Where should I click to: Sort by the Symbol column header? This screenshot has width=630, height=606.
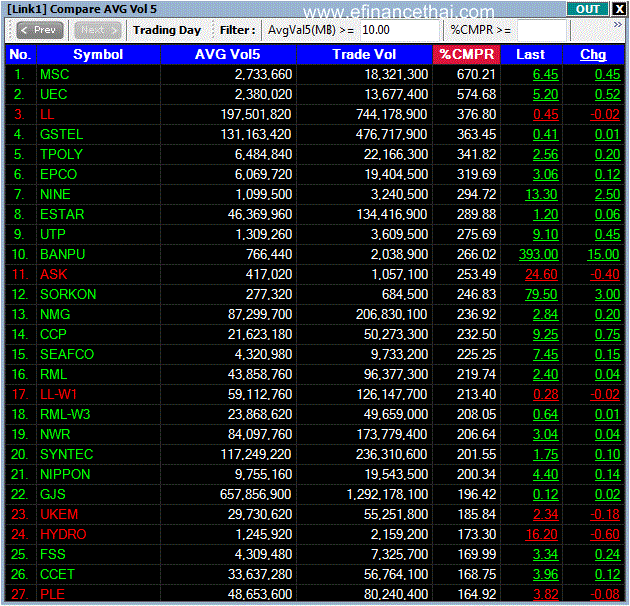tap(98, 54)
